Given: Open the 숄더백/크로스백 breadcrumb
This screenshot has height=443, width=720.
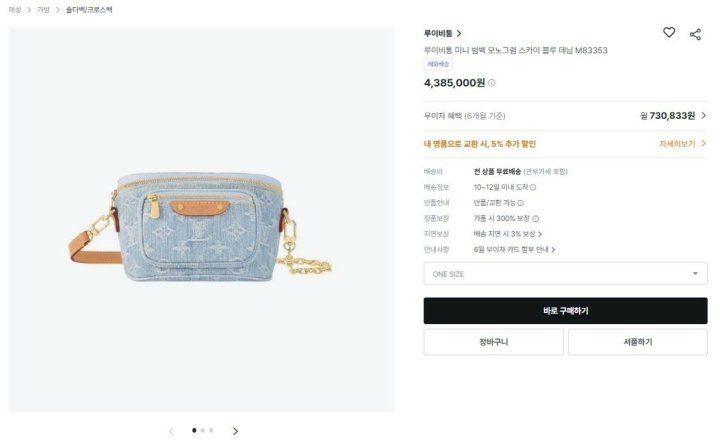Looking at the screenshot, I should (x=89, y=10).
